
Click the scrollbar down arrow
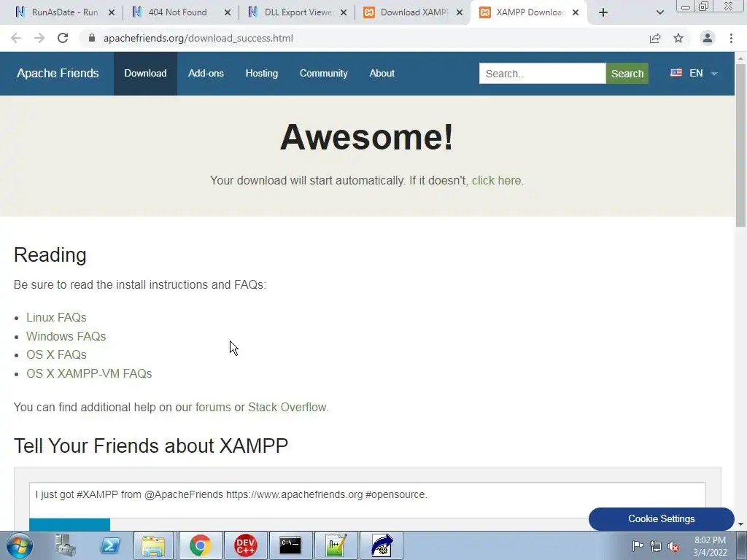(x=741, y=524)
